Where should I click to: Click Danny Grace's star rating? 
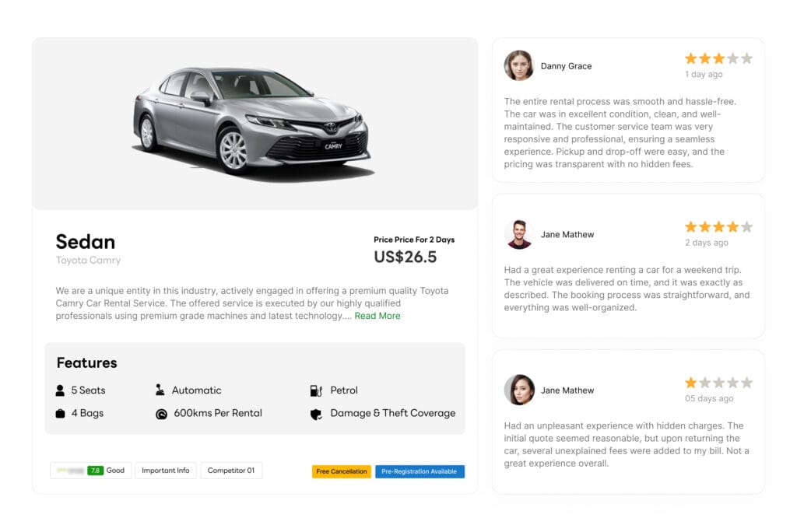click(718, 58)
